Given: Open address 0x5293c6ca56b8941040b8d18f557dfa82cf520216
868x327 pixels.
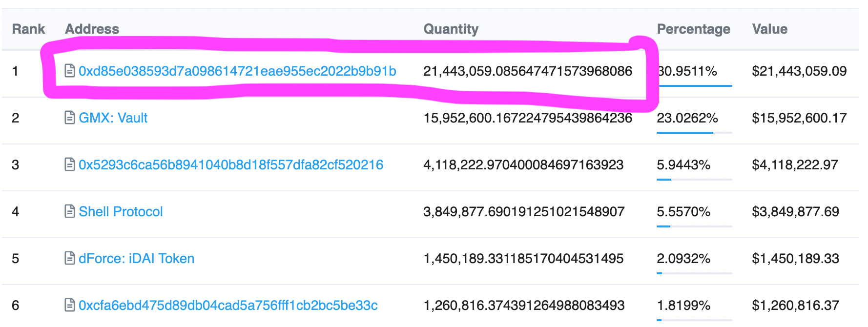Looking at the screenshot, I should [231, 165].
